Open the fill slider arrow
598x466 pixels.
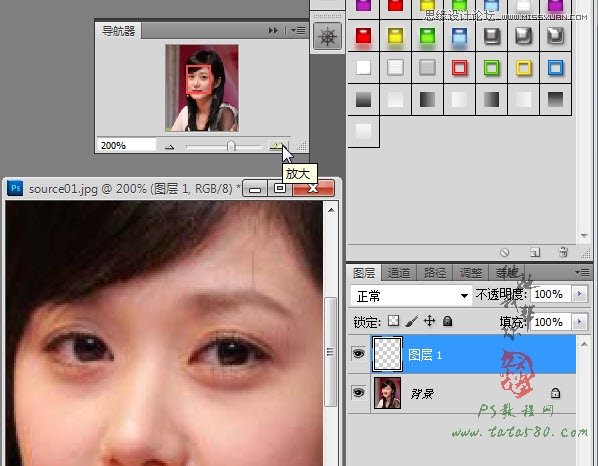point(580,322)
